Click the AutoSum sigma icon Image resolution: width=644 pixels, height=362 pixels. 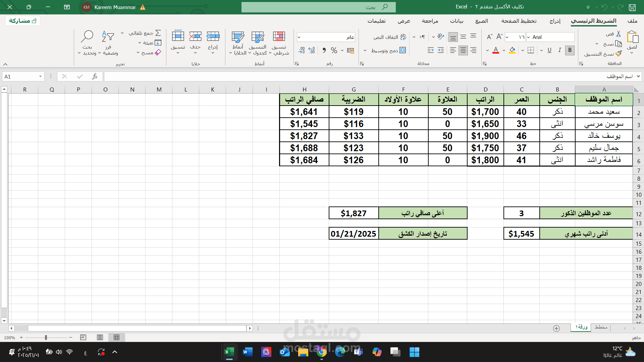[x=158, y=33]
